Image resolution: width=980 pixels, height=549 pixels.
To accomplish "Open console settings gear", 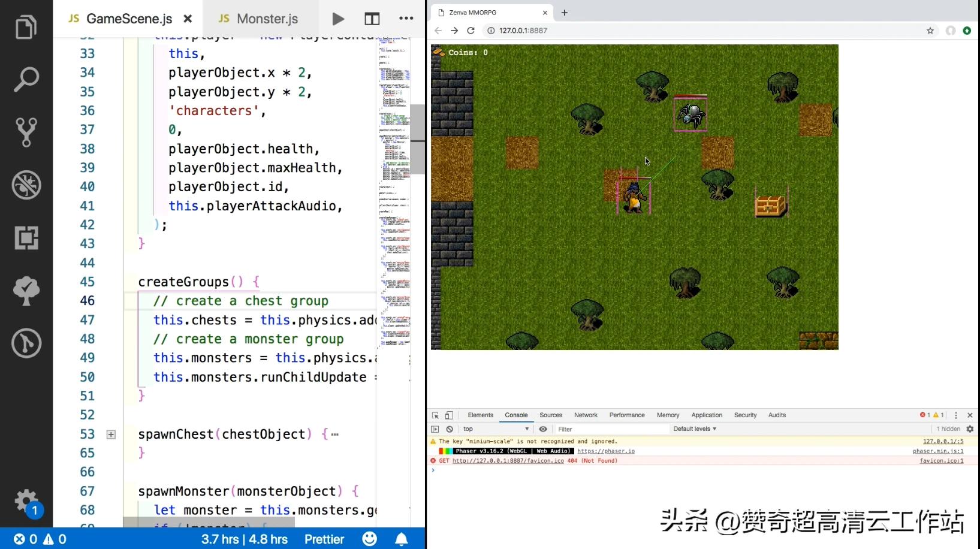I will pyautogui.click(x=970, y=429).
